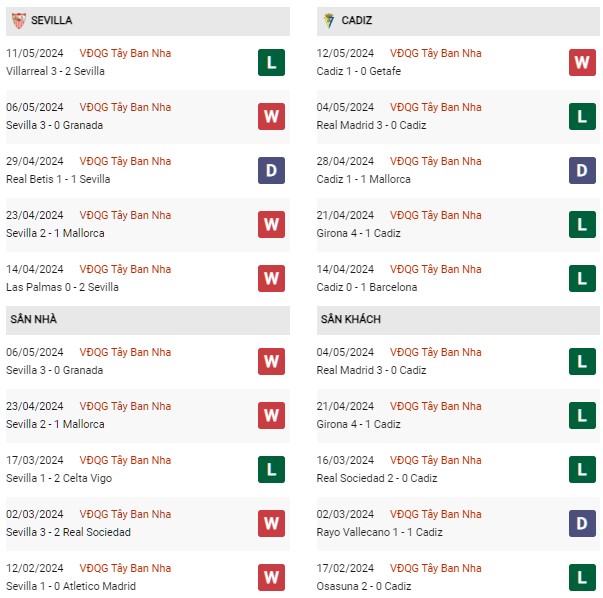Open VĐQG Tây Ban Nha link dated 11/05/2024
The image size is (603, 598).
click(125, 53)
